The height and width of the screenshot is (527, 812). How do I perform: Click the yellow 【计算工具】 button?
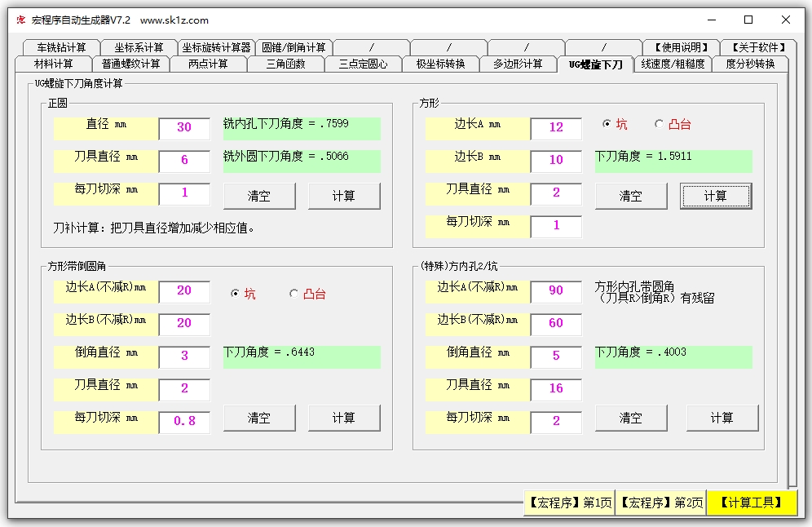pyautogui.click(x=752, y=503)
